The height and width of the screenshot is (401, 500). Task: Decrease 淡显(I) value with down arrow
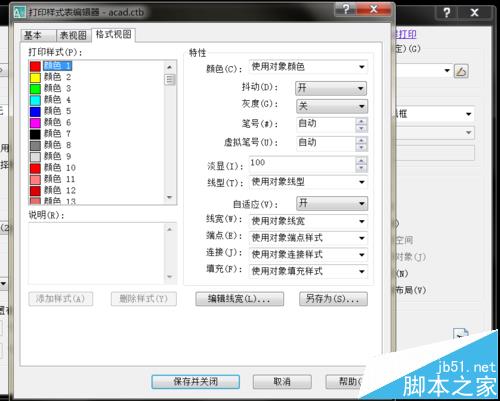362,169
